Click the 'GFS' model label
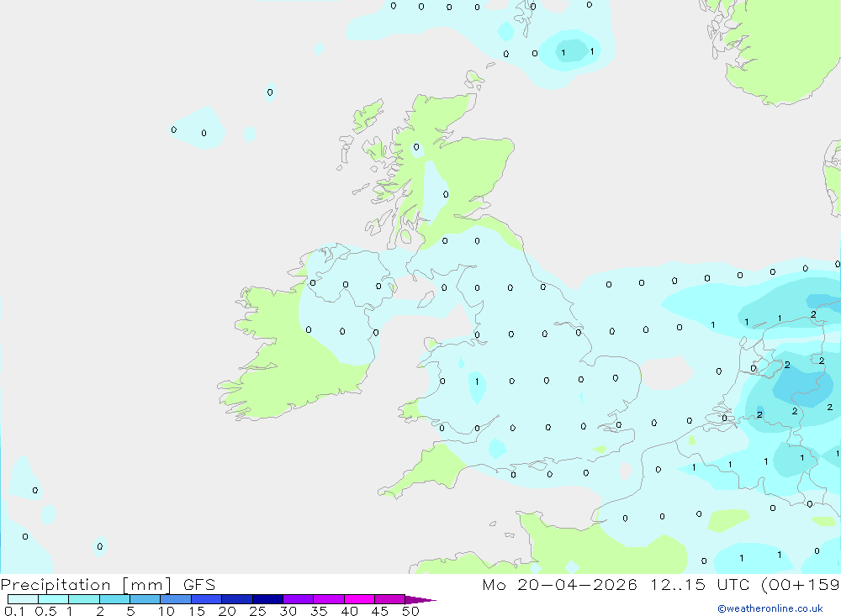This screenshot has width=841, height=616. (x=199, y=585)
